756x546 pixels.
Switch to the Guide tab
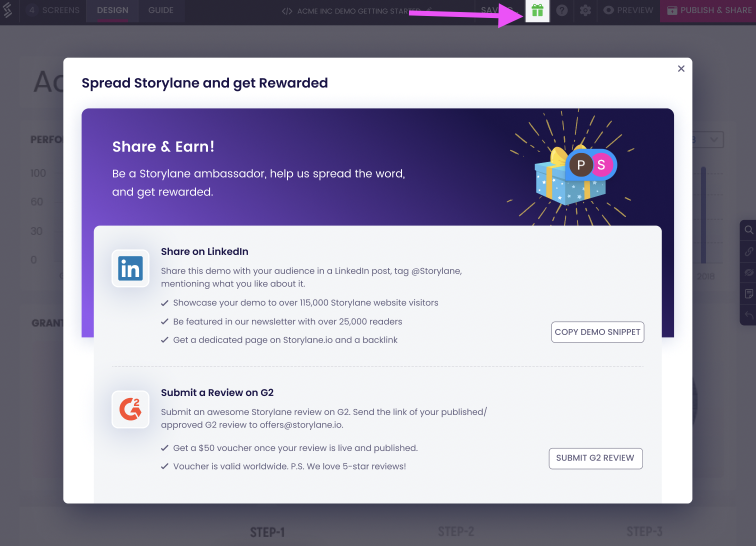point(161,10)
